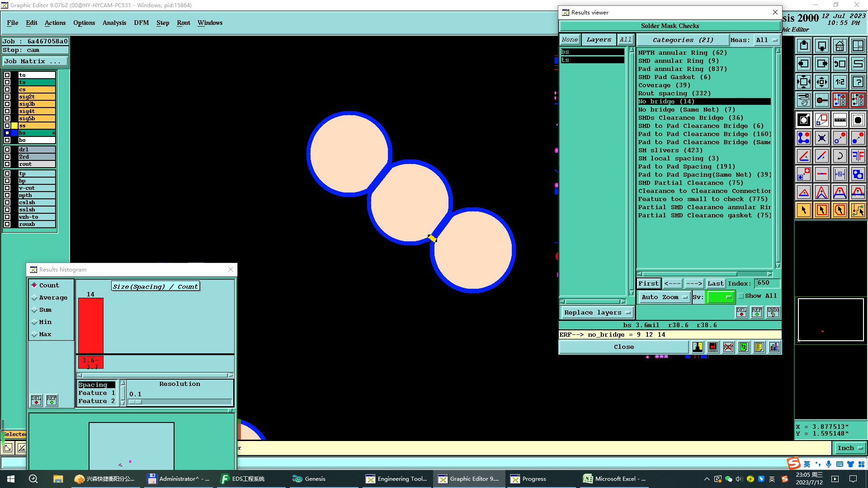The image size is (868, 488).
Task: Toggle Show All checkbox
Action: click(741, 296)
